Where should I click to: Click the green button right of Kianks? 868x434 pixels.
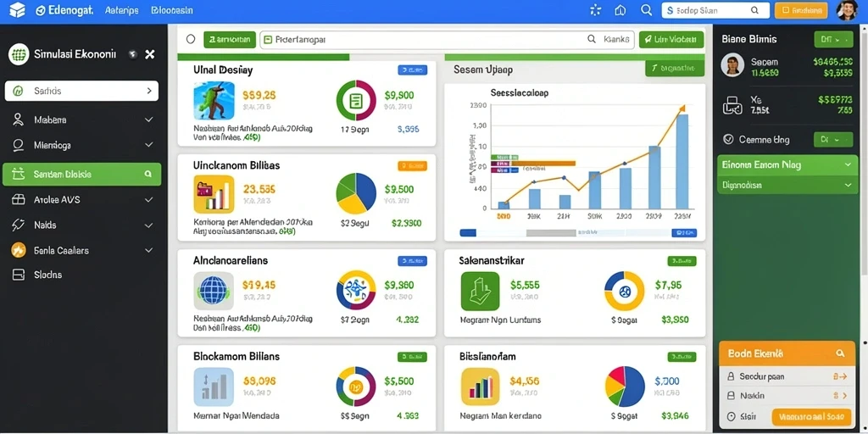[671, 39]
